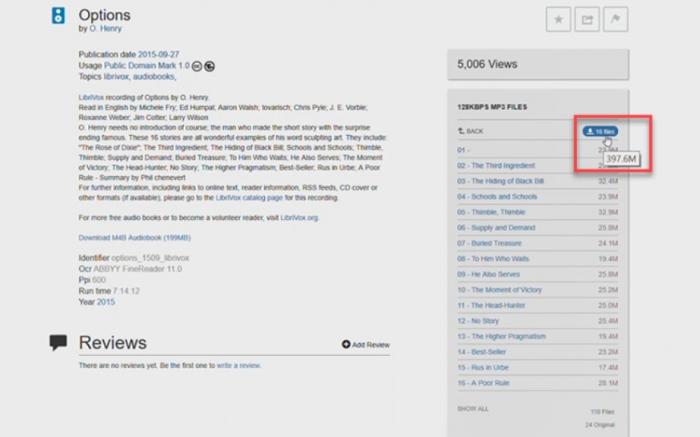
Task: Download 03 - The Hiding of Black Bill
Action: pos(500,181)
